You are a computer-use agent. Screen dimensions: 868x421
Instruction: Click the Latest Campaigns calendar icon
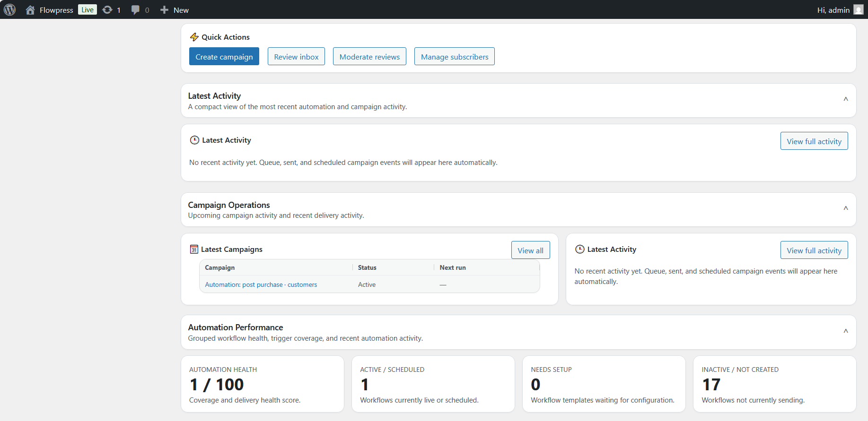tap(194, 249)
